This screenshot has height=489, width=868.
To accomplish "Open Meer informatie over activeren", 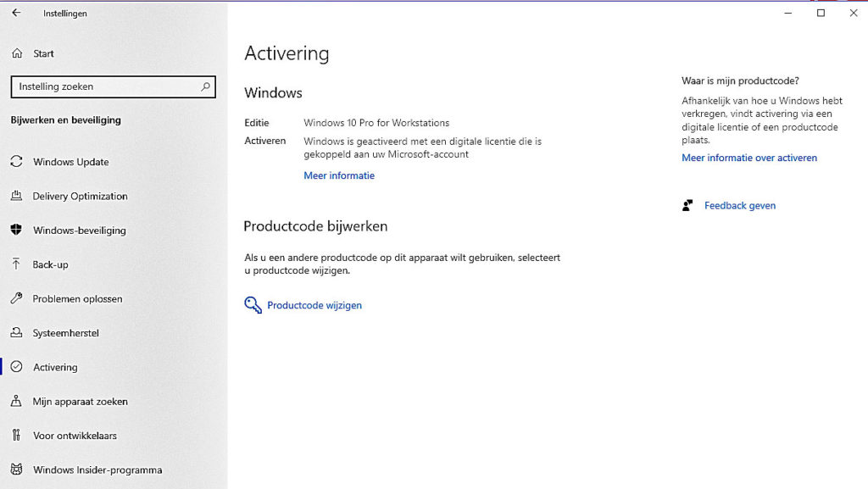I will 749,158.
